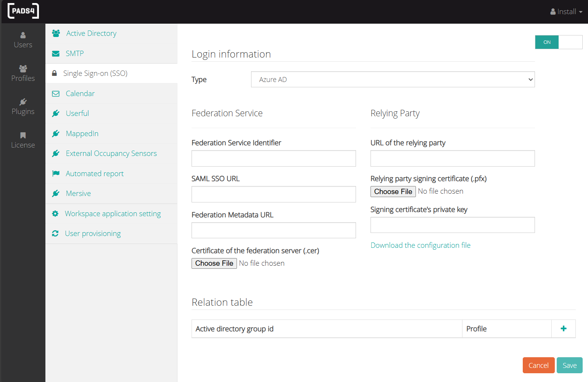Focus the Signing certificate's private key field

pyautogui.click(x=453, y=225)
